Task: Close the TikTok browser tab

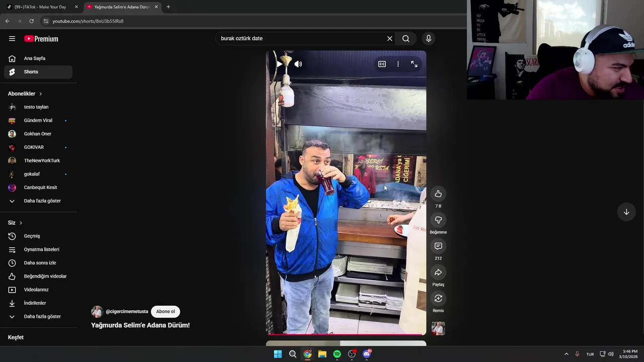Action: pos(76,7)
